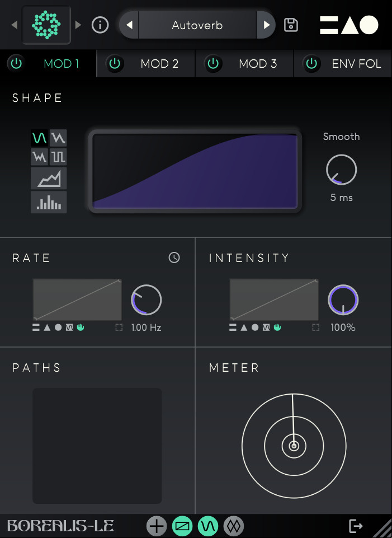
Task: Click the clock sync icon in Rate
Action: click(x=174, y=258)
